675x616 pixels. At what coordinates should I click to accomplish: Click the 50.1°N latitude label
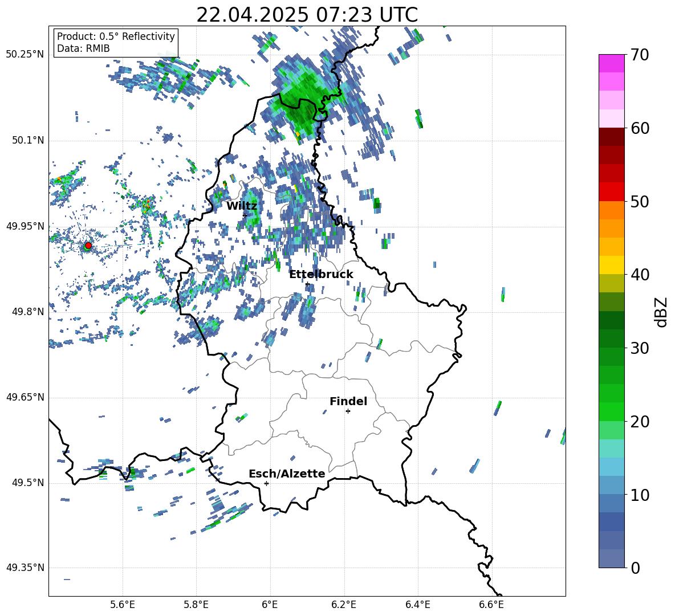pos(28,140)
